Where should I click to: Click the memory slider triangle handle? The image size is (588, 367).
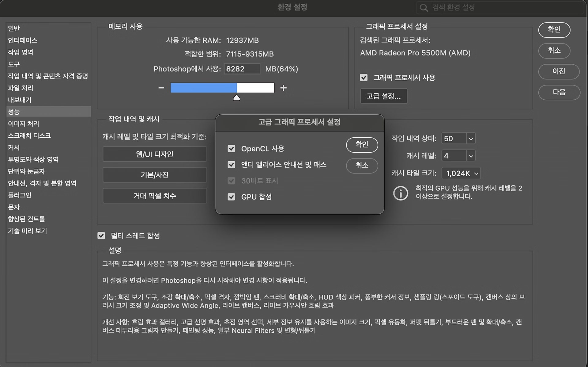tap(236, 98)
